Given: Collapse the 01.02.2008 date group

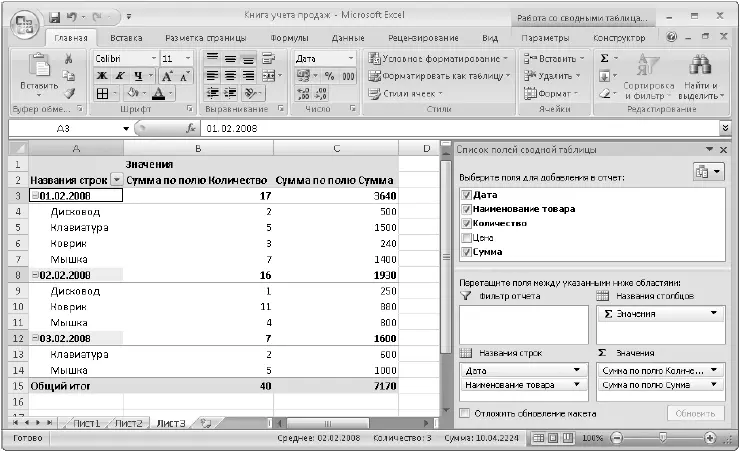Looking at the screenshot, I should (x=35, y=195).
